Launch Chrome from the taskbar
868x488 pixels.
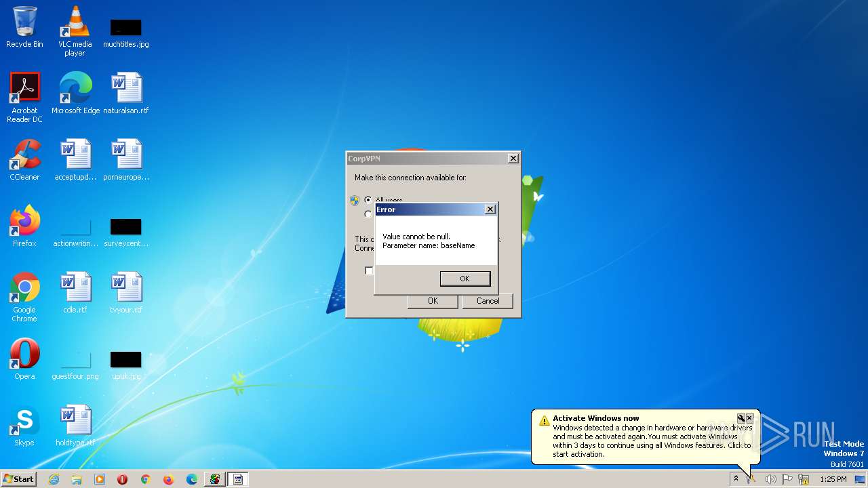pyautogui.click(x=145, y=479)
